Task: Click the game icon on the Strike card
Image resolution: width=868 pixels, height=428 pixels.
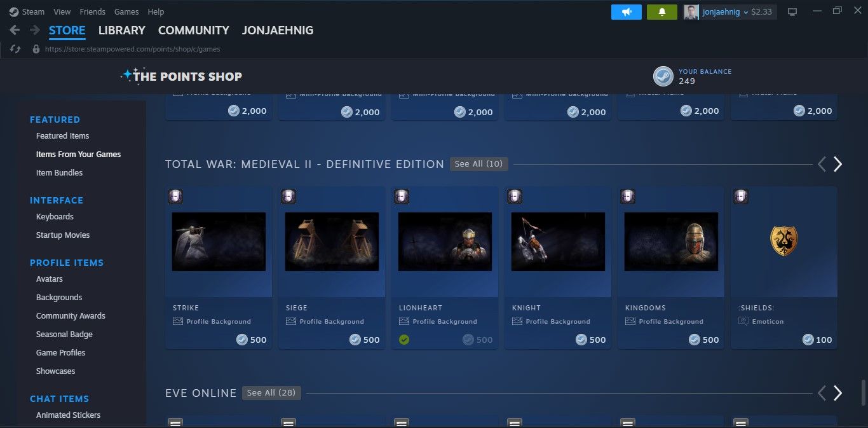Action: click(x=175, y=196)
